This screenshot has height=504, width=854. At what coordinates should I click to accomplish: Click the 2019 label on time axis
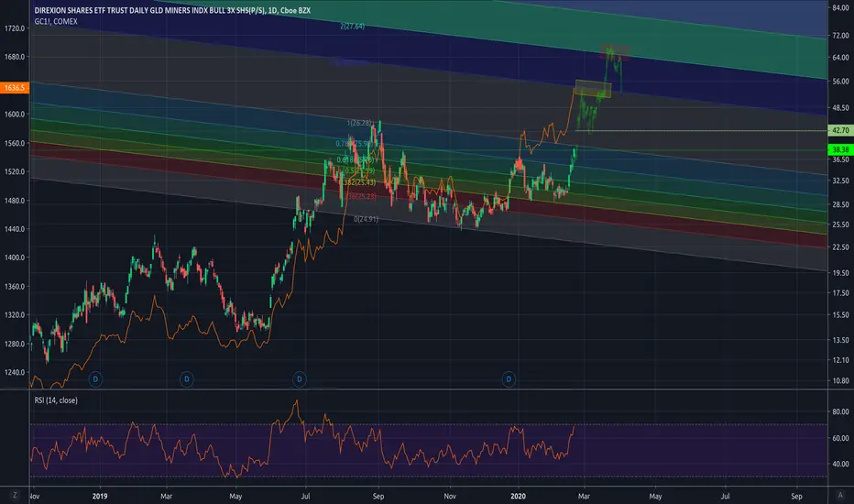pyautogui.click(x=100, y=497)
